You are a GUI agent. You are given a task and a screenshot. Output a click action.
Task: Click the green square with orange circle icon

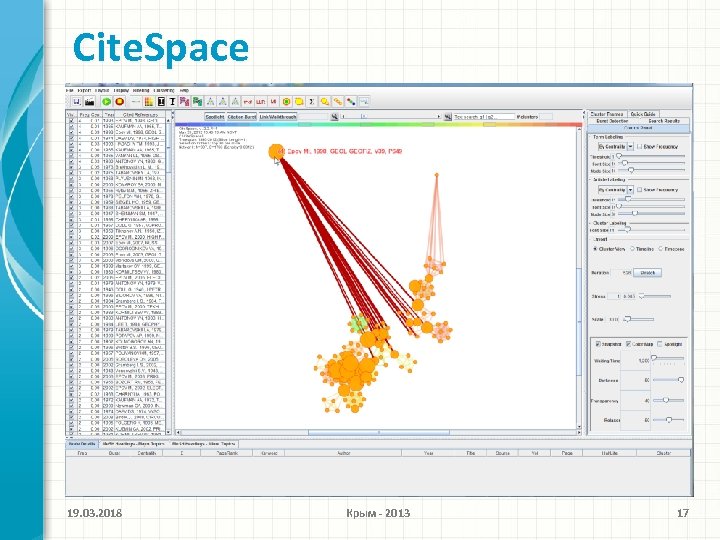pyautogui.click(x=286, y=101)
